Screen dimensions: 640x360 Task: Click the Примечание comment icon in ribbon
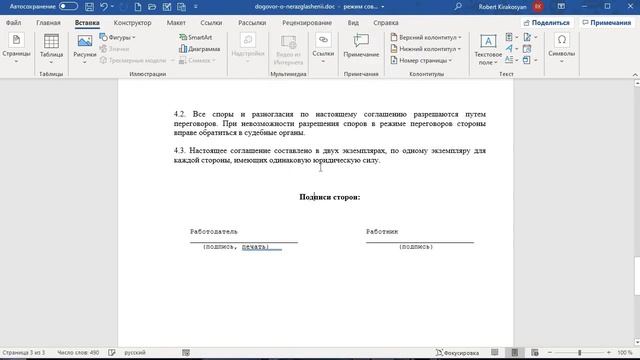tap(361, 40)
